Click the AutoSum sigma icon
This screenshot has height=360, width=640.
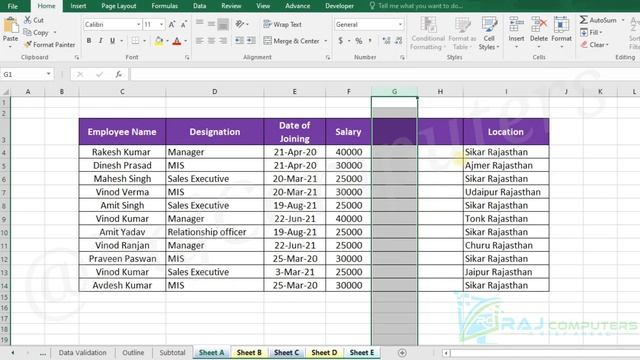click(x=584, y=20)
